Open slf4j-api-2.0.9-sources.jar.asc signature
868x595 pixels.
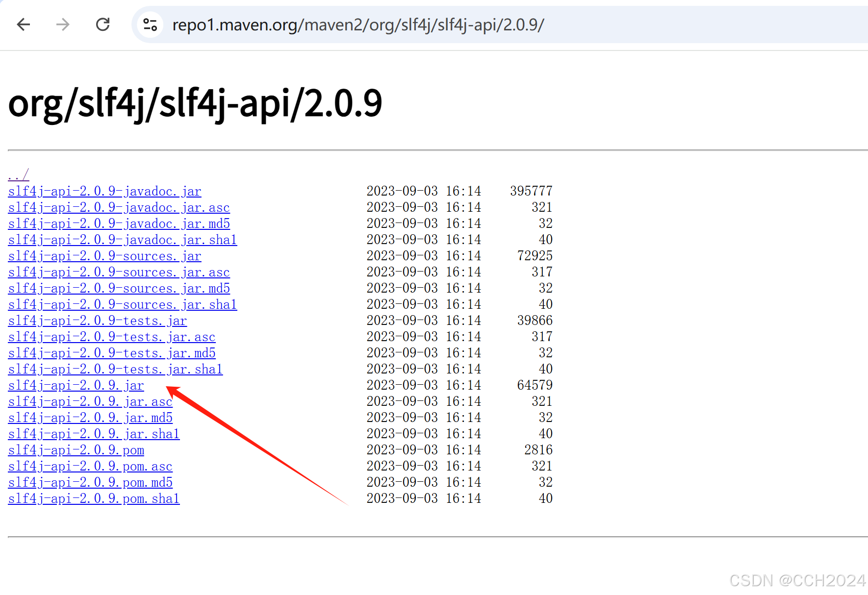(119, 272)
